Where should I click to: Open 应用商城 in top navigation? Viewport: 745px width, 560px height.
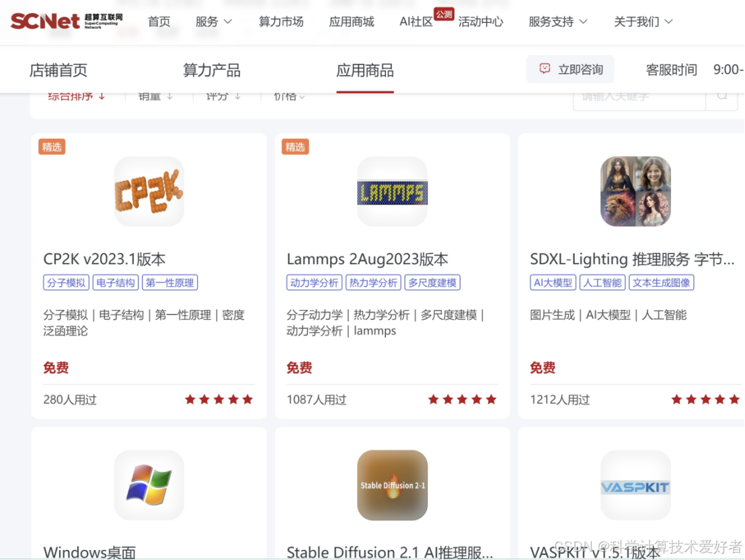point(352,22)
